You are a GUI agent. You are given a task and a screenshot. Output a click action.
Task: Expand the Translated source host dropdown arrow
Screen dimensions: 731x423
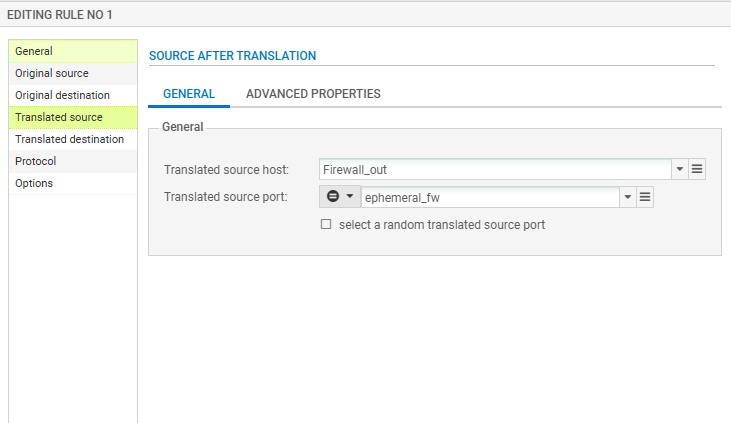[x=680, y=170]
